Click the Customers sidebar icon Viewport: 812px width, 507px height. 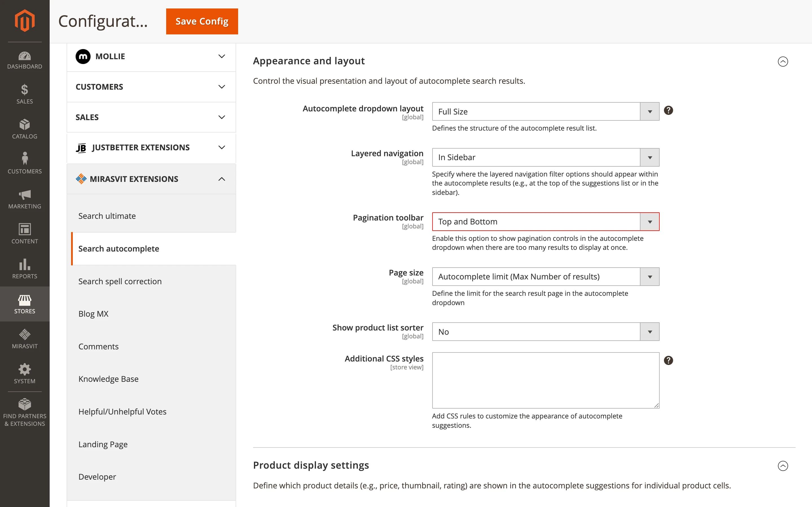[25, 163]
